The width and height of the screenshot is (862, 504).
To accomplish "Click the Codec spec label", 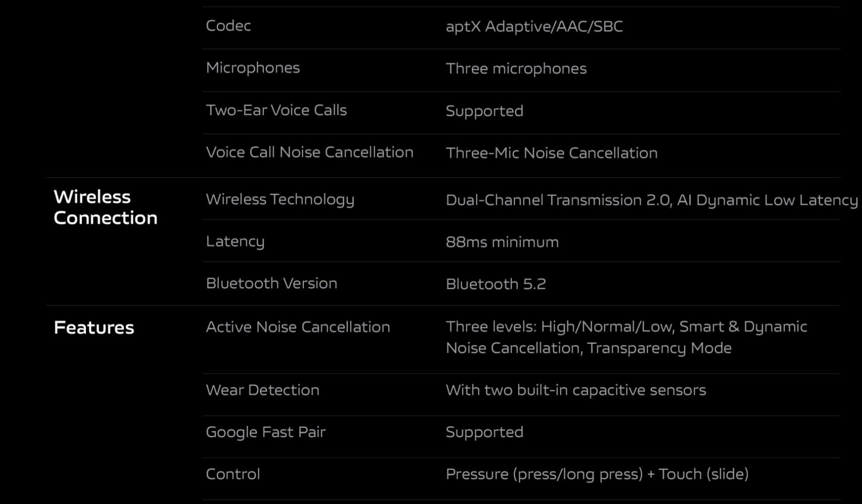I will (228, 26).
